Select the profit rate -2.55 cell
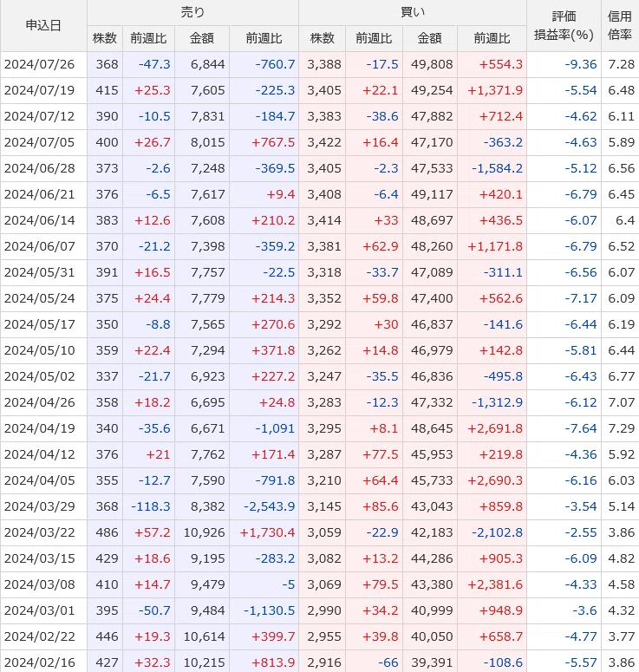 564,532
